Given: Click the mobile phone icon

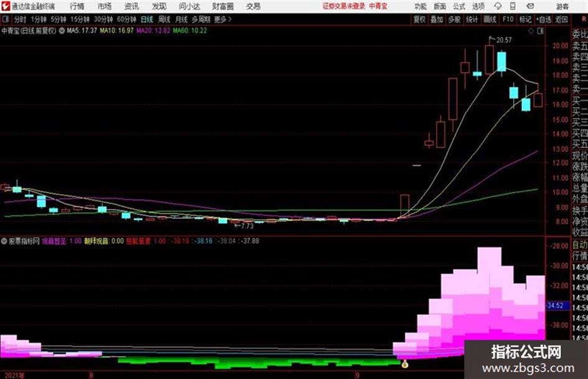Looking at the screenshot, I should tap(513, 6).
